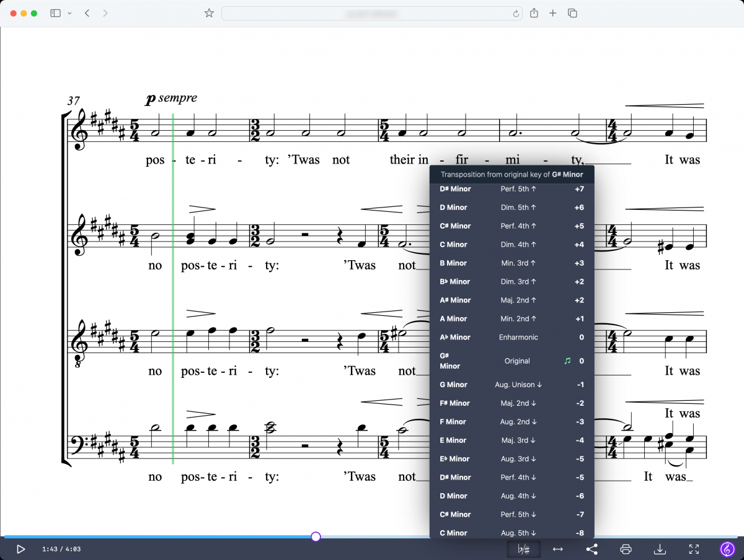Enter fullscreen mode with the expand icon
The width and height of the screenshot is (744, 560).
tap(694, 549)
